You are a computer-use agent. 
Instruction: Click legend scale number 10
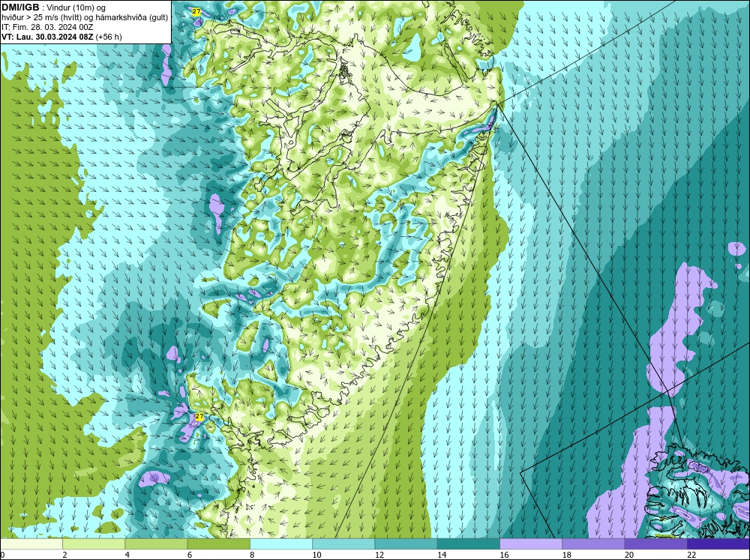(316, 555)
